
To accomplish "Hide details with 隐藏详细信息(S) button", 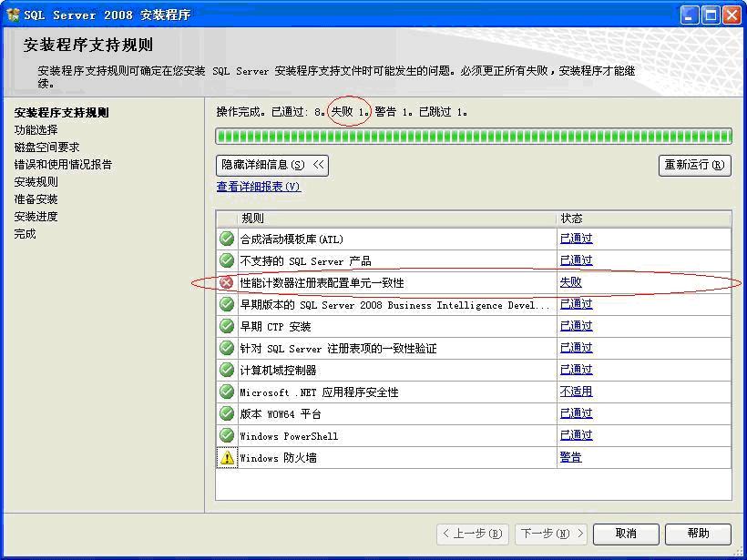I will [272, 165].
